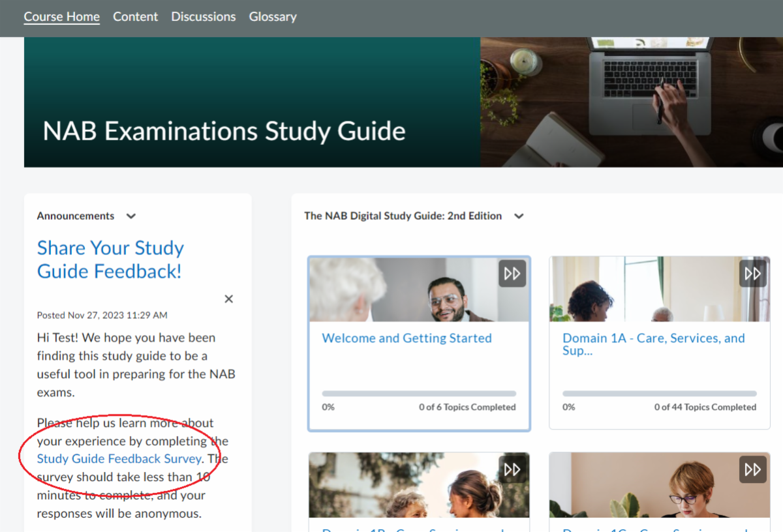Click the fast-forward icon on the bottom-left module tile
The image size is (783, 532).
point(512,469)
